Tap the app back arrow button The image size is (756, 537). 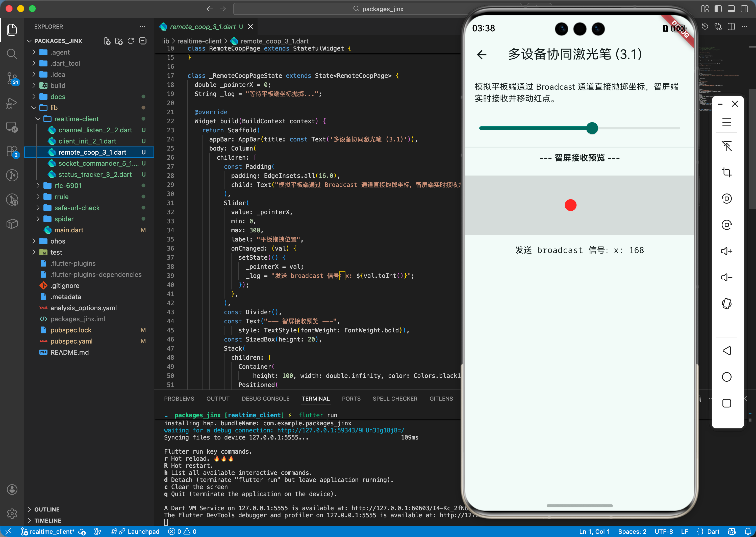pos(482,55)
